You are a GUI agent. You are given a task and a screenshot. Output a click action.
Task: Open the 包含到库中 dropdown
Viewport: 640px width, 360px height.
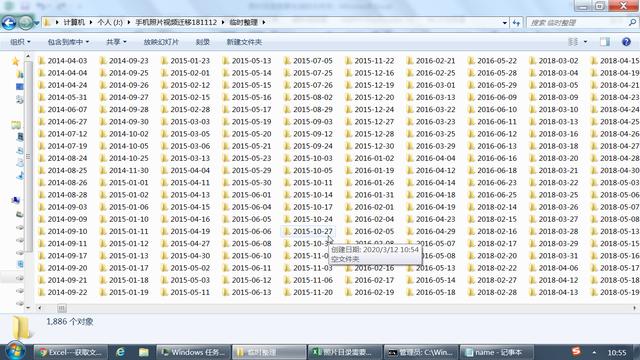[68, 42]
